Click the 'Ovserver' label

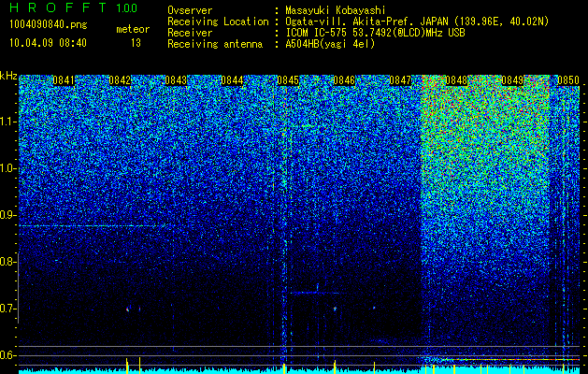pos(190,10)
